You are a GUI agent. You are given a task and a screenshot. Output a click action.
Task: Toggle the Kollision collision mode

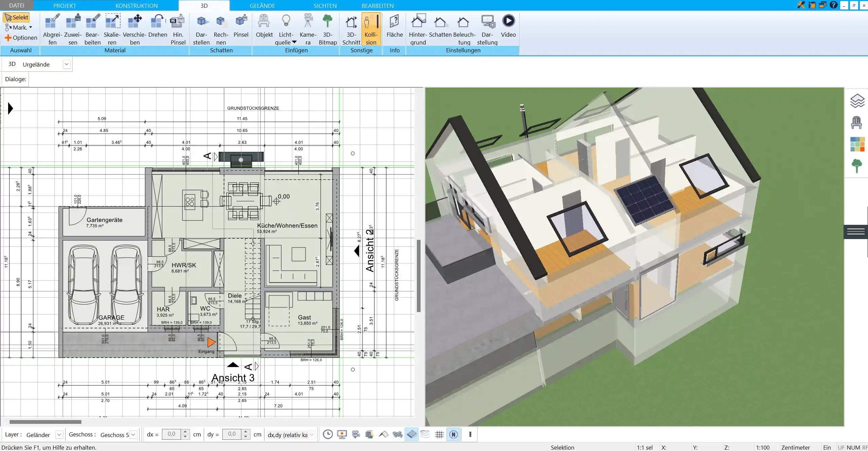coord(371,29)
